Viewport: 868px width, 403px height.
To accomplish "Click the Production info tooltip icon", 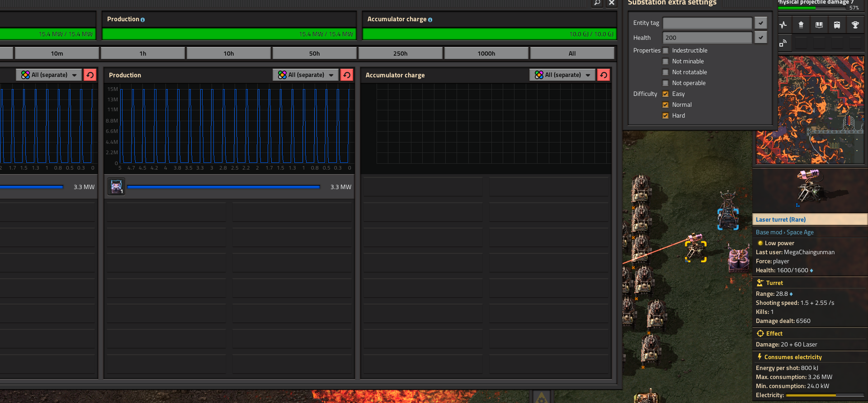I will (x=142, y=20).
